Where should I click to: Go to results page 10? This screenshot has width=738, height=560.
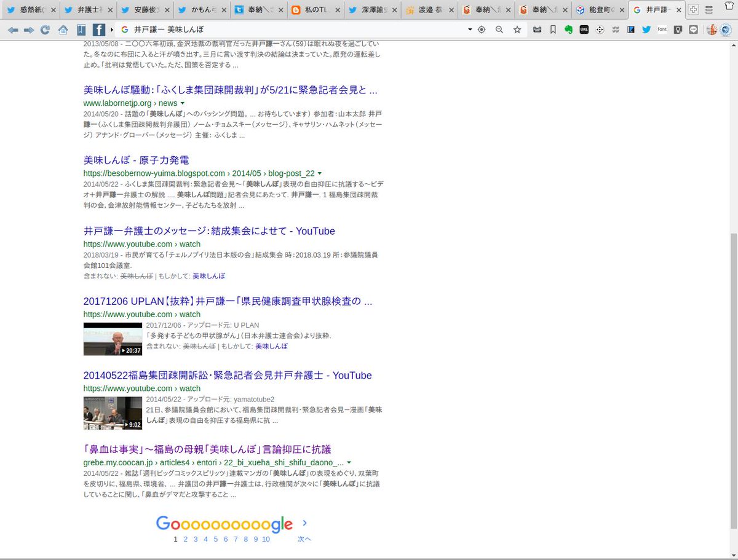pos(266,539)
